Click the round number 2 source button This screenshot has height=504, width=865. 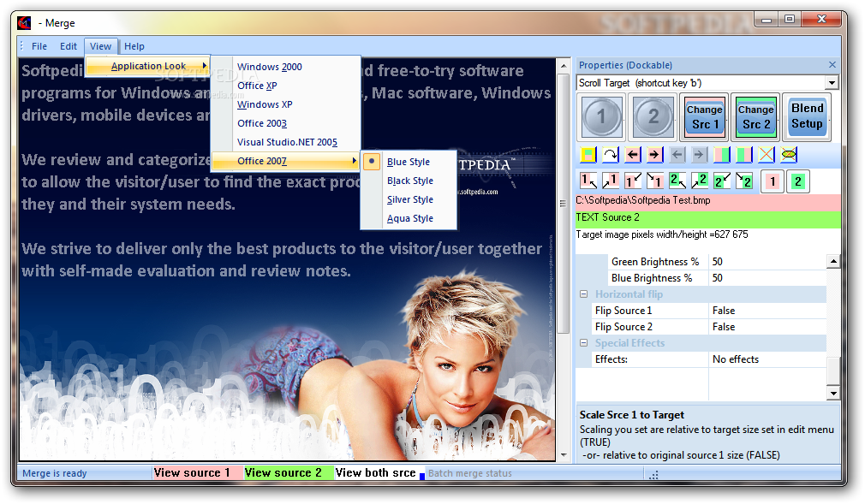[653, 116]
